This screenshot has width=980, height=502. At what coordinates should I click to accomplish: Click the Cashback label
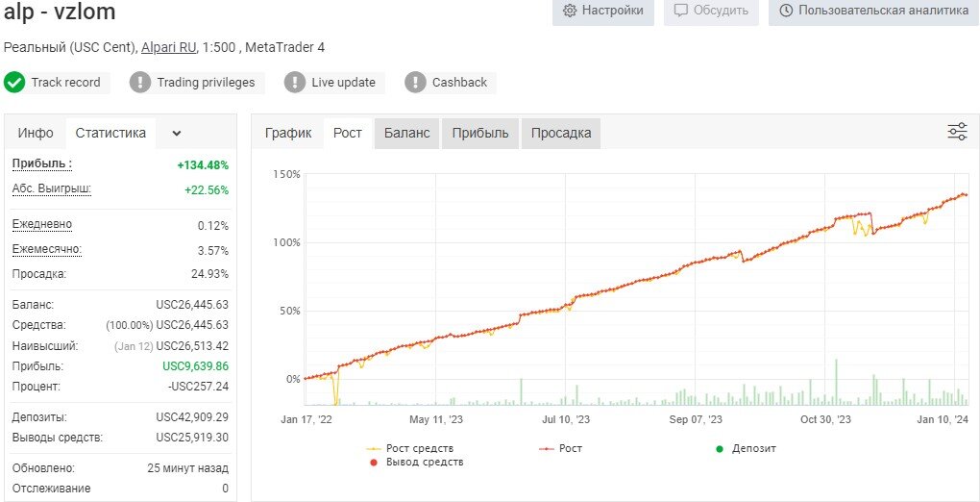[x=459, y=83]
